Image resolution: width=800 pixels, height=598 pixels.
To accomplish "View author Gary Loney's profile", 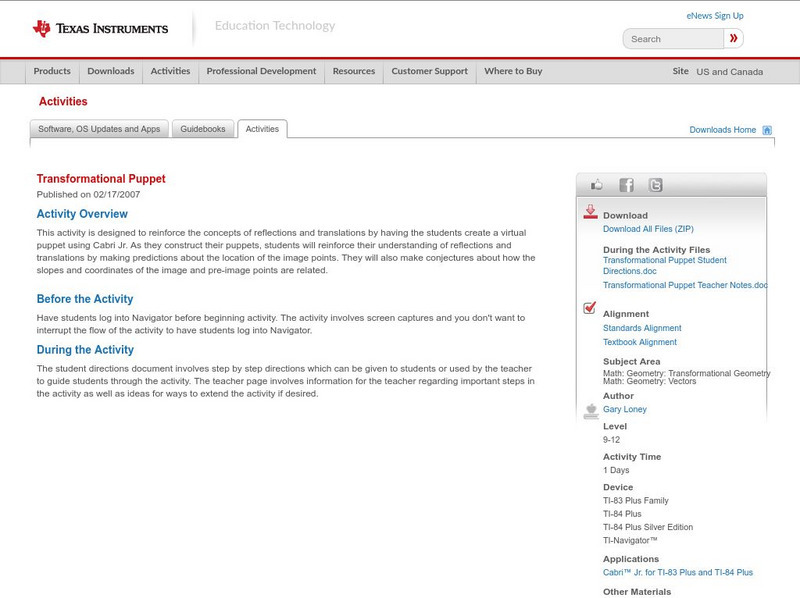I will [624, 409].
